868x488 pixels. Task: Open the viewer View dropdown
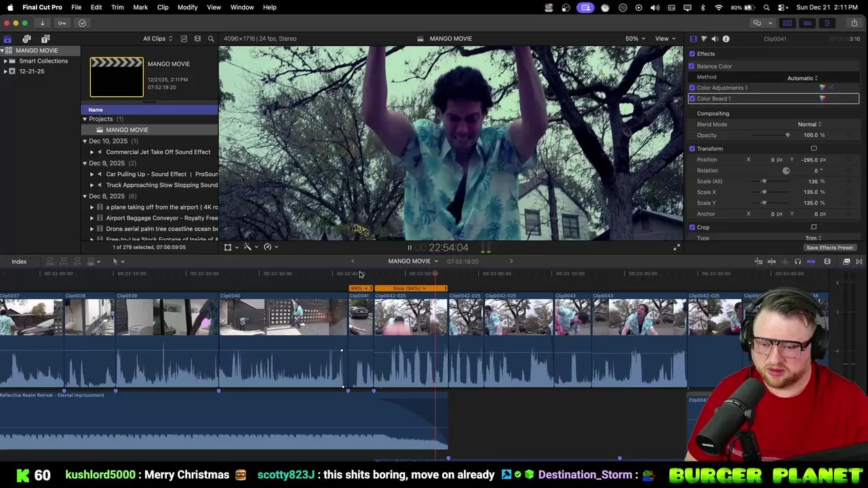pos(665,39)
